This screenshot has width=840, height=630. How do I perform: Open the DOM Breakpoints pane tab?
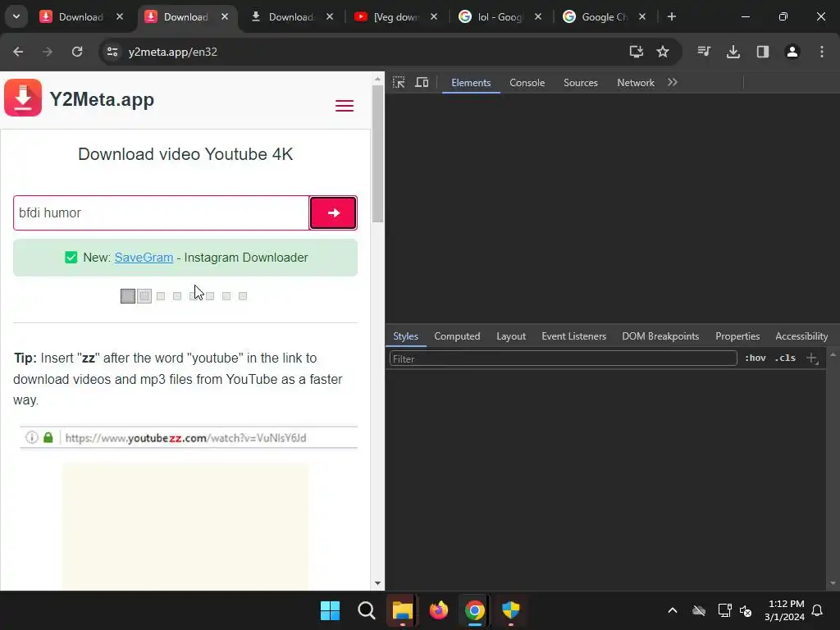tap(660, 336)
